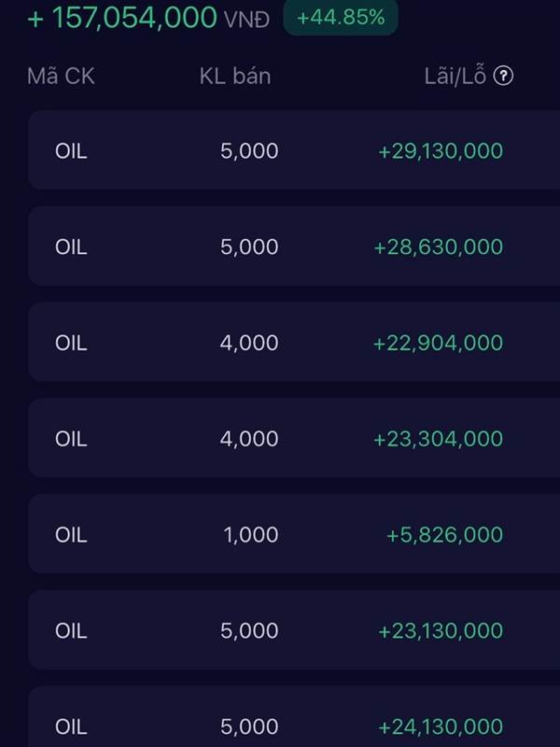The height and width of the screenshot is (747, 560).
Task: Select the +28,630,000 profit value
Action: click(438, 247)
